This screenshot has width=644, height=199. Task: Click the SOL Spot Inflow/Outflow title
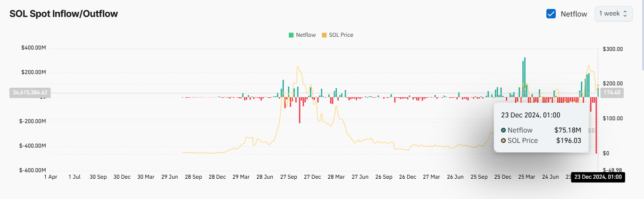click(64, 14)
